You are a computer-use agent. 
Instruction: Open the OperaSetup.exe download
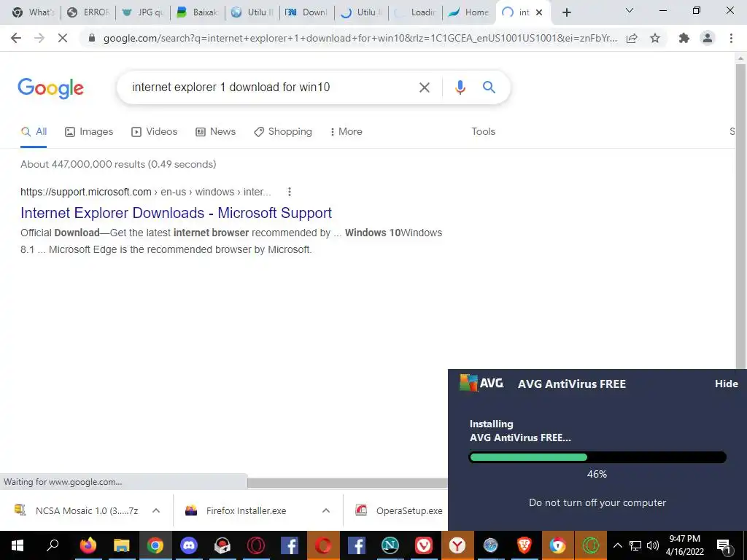pos(399,510)
